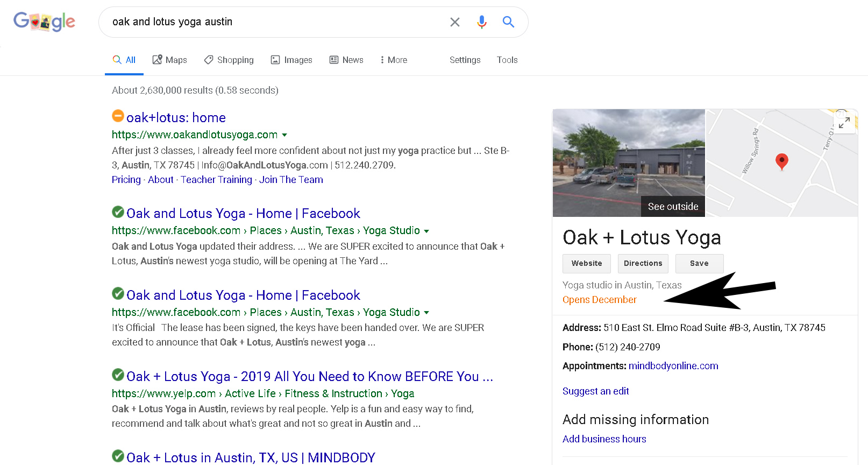
Task: Click the Save button
Action: (x=699, y=263)
